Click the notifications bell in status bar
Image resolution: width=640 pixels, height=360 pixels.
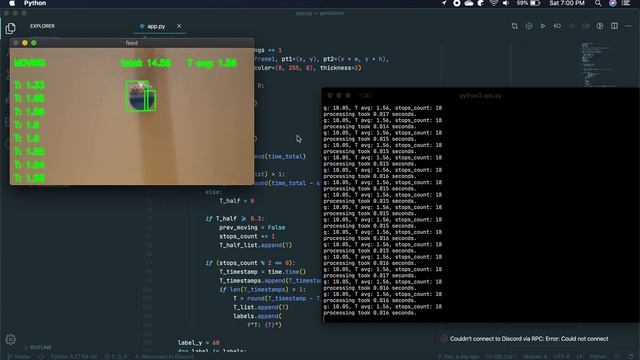point(631,357)
